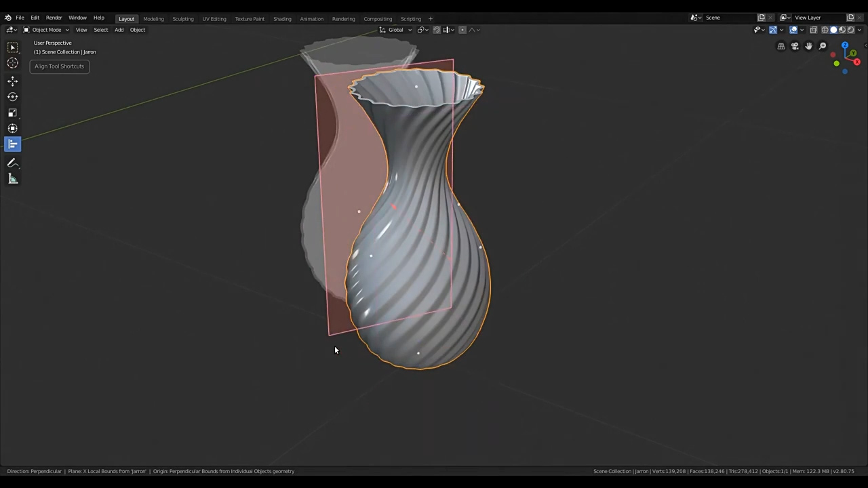Click the Align Tool Shortcuts button

[60, 66]
